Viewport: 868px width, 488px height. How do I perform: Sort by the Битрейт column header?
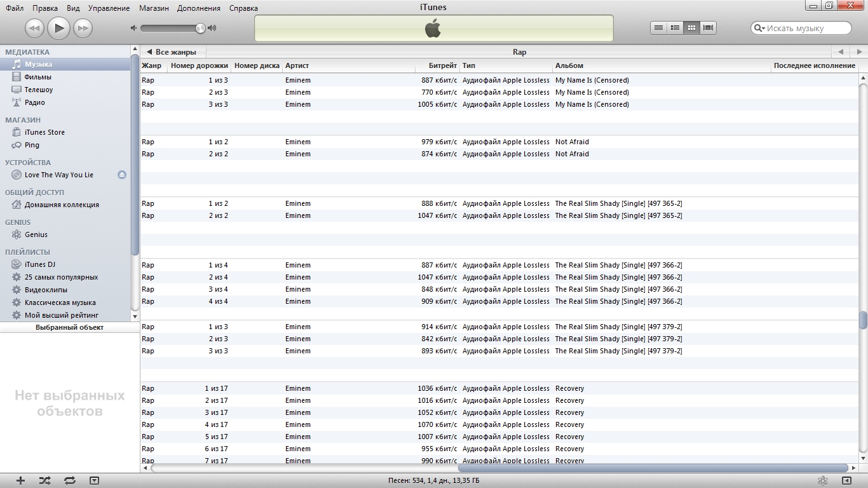(437, 65)
